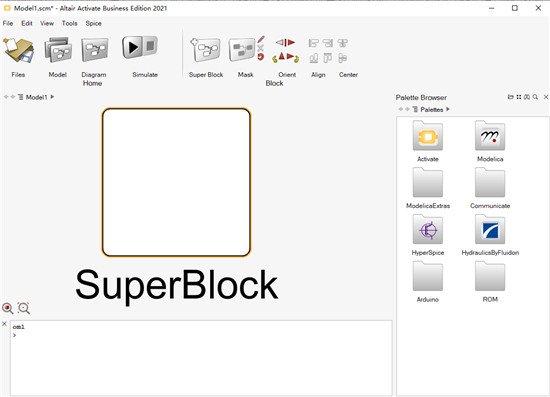Open the File menu
Screen dimensions: 550x397
coord(8,23)
